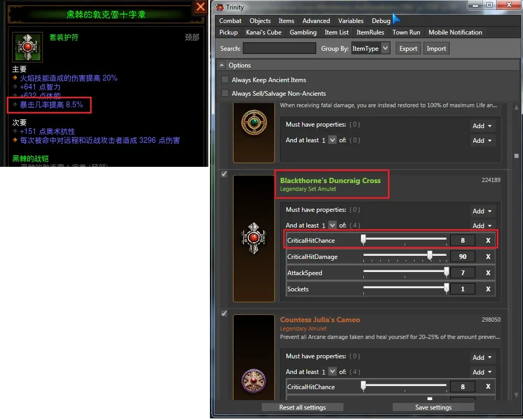Remove the CriticalHitChance rule from Blackthorne's Duncraig Cross
The width and height of the screenshot is (523, 420).
[488, 240]
